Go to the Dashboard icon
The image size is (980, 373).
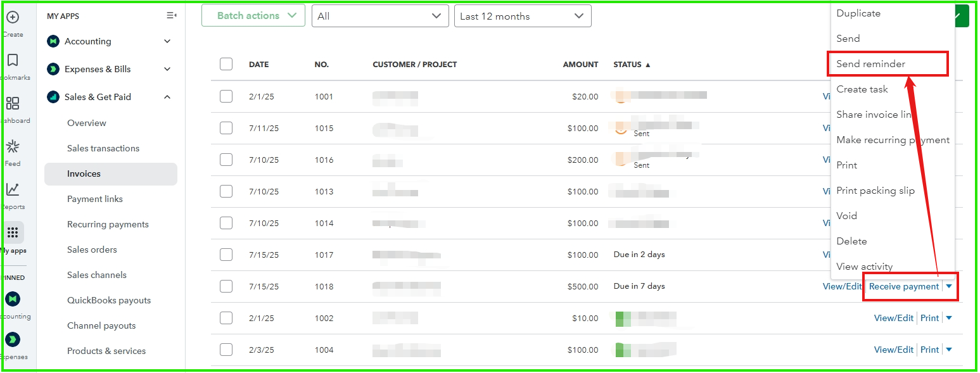click(13, 103)
